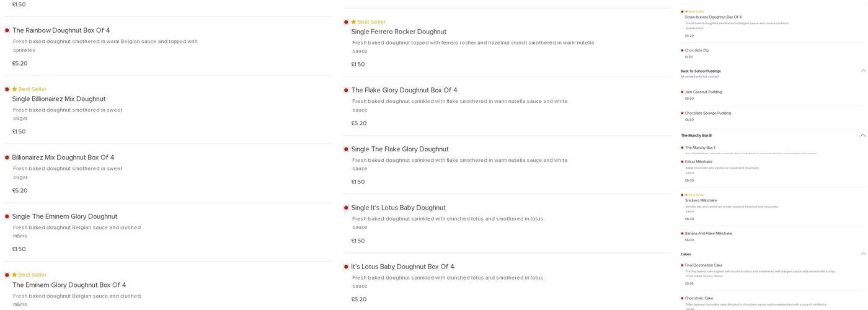Click the Best Seller star above Eminem Glory Box
The height and width of the screenshot is (310, 868).
(x=14, y=275)
